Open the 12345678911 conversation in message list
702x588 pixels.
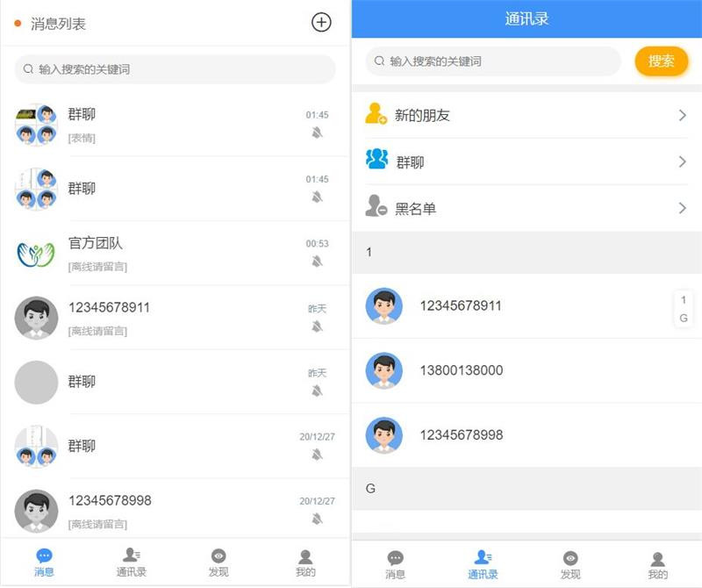175,318
